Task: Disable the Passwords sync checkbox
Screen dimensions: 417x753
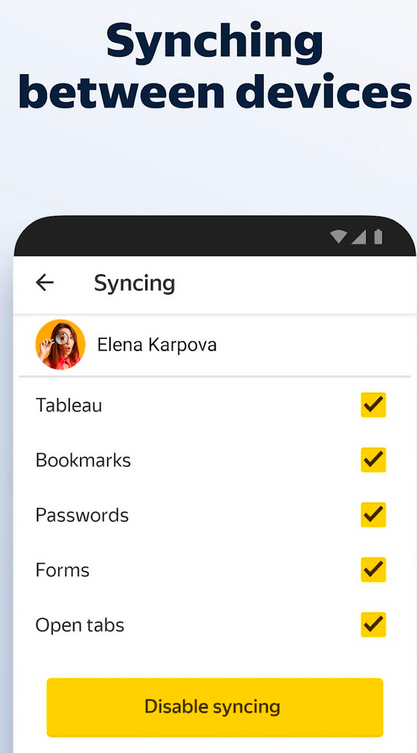Action: click(373, 515)
